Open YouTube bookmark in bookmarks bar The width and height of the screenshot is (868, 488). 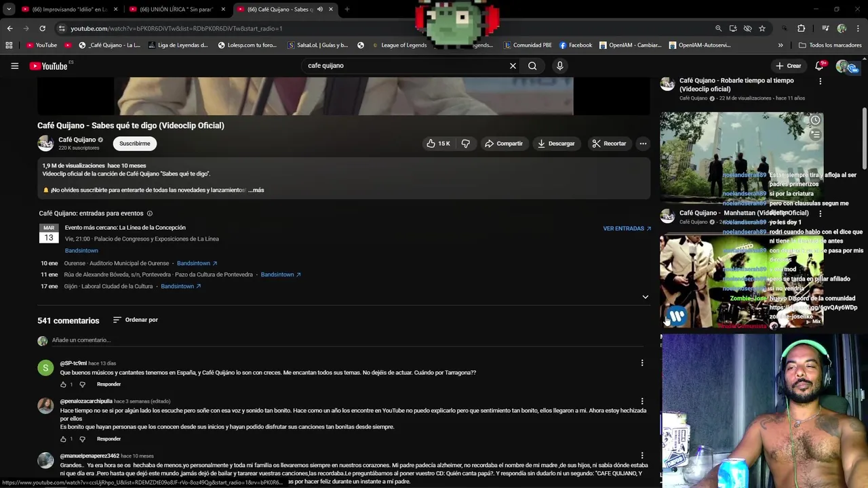coord(41,45)
